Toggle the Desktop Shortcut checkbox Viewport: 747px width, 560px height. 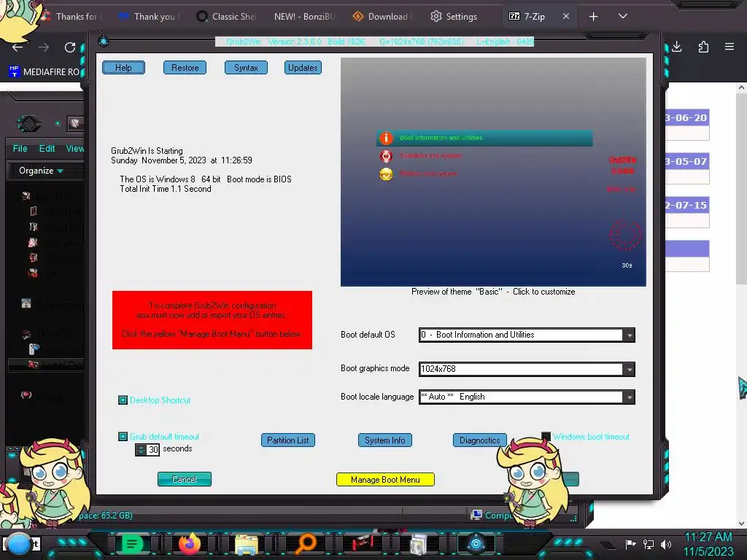[x=123, y=400]
